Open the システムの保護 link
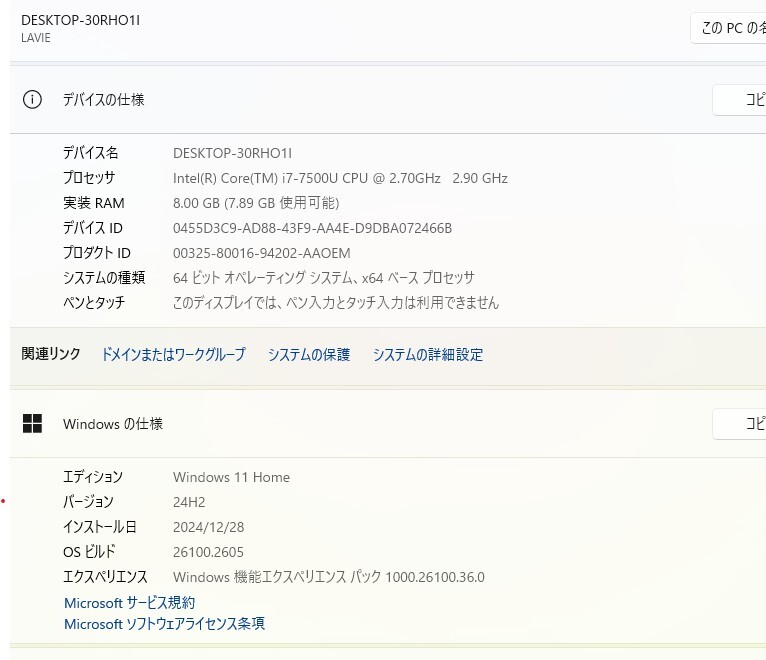 coord(309,354)
